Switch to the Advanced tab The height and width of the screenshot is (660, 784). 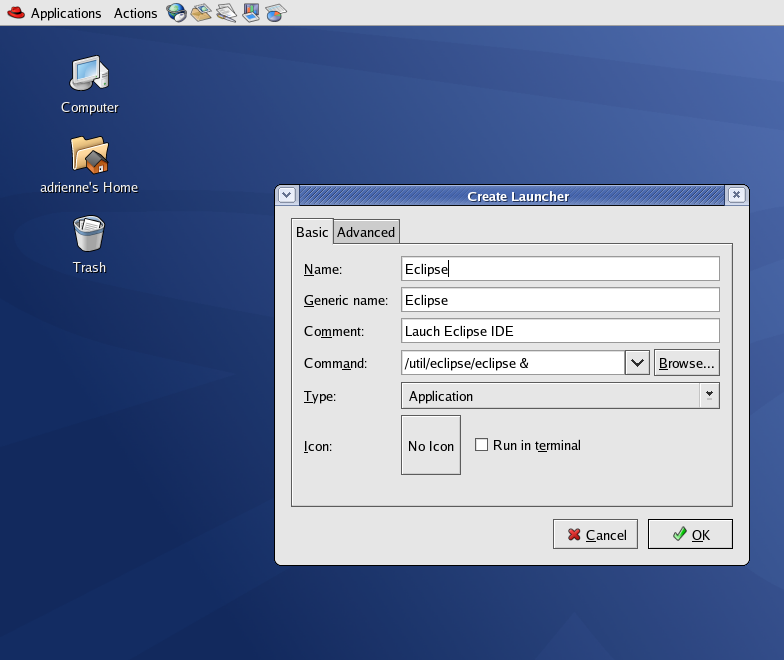coord(366,232)
